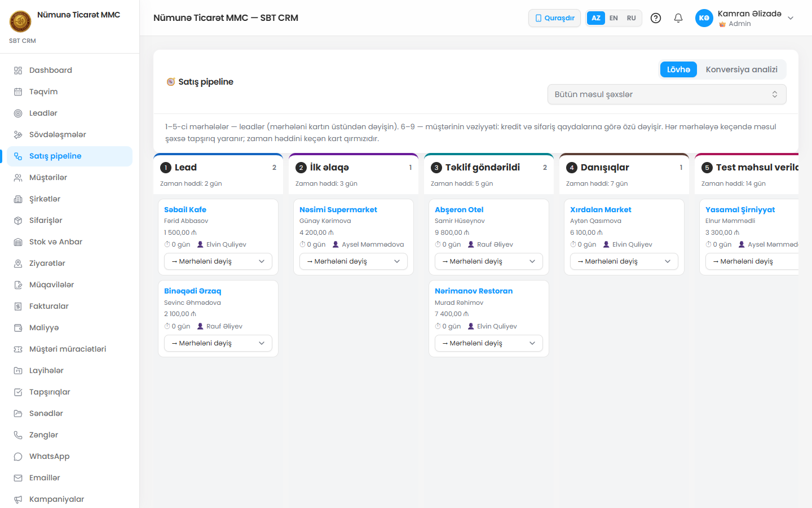Open the Xırdalan Market link
The width and height of the screenshot is (812, 508).
(x=601, y=209)
